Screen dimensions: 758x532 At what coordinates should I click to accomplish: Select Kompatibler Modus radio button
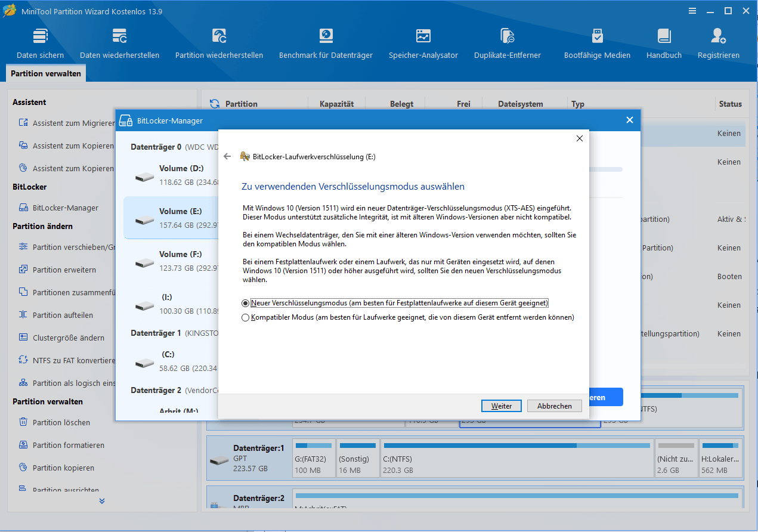coord(245,318)
